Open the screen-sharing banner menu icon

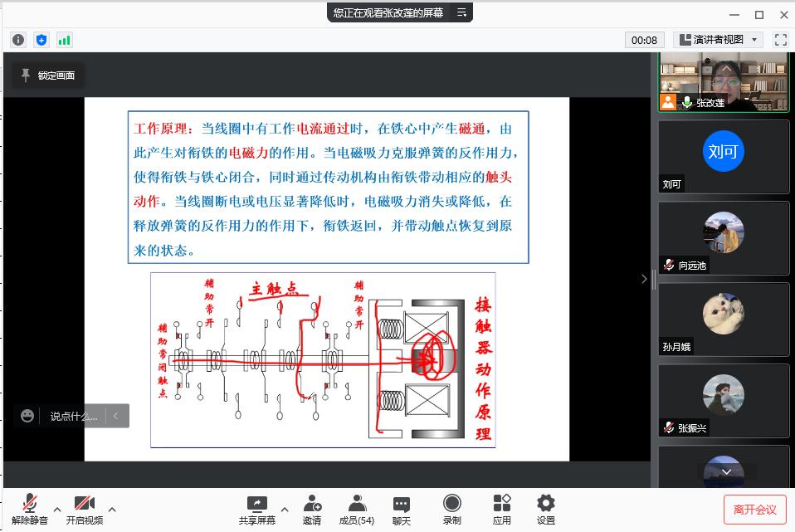click(462, 12)
